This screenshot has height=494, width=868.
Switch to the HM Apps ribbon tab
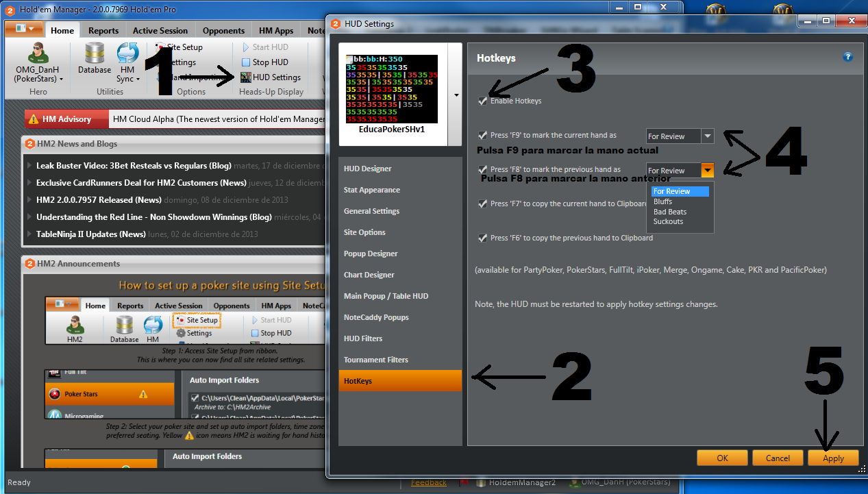[276, 30]
